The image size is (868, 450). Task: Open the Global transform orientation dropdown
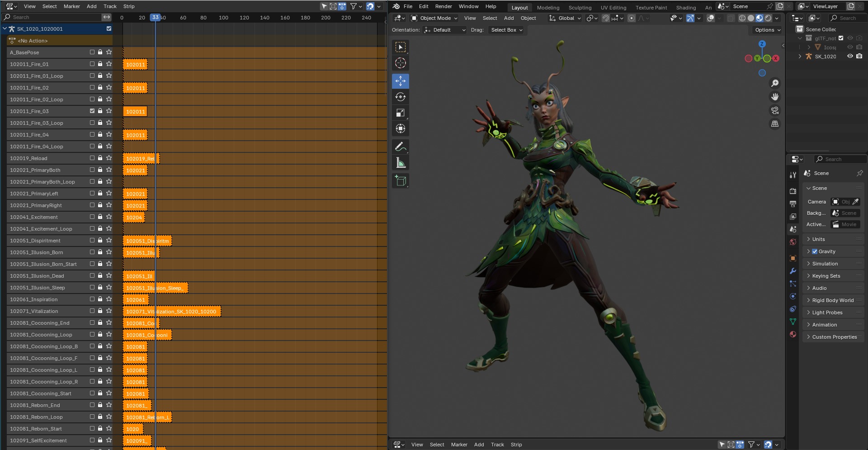click(565, 18)
